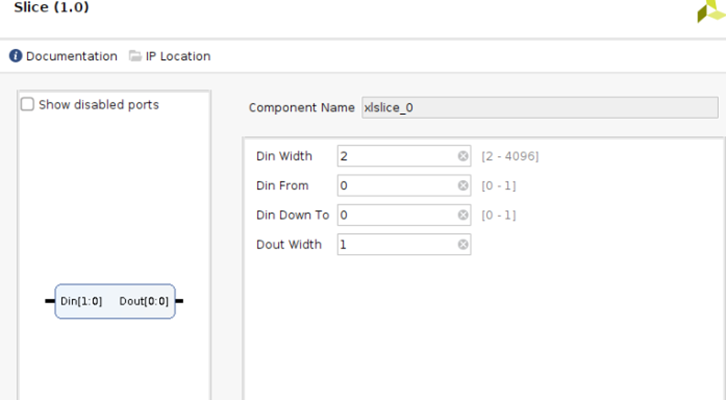726x400 pixels.
Task: Clear Din Width with its X icon
Action: click(463, 156)
